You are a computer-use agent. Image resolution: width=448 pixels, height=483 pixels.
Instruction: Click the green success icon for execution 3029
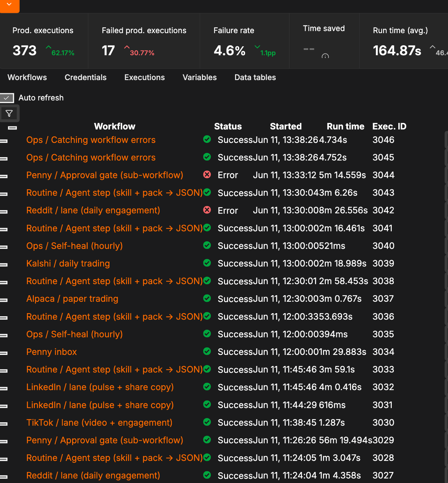click(x=207, y=439)
